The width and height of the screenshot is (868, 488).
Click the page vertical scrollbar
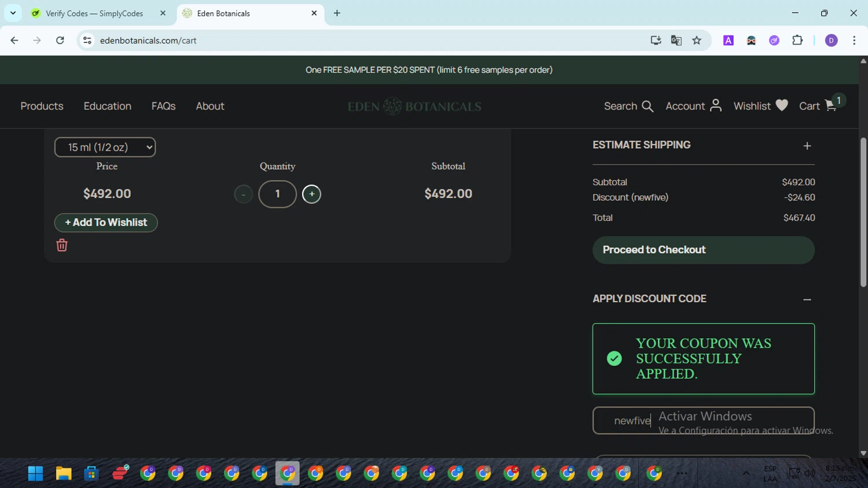point(863,212)
